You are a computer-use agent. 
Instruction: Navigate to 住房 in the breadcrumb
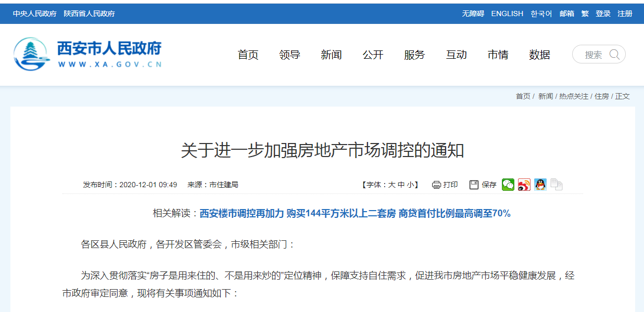coord(601,96)
